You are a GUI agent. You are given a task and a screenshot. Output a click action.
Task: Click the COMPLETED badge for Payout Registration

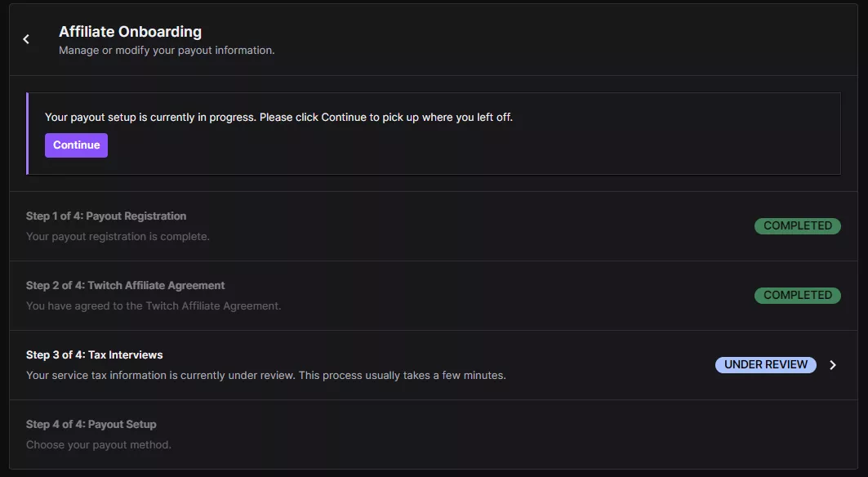tap(797, 225)
